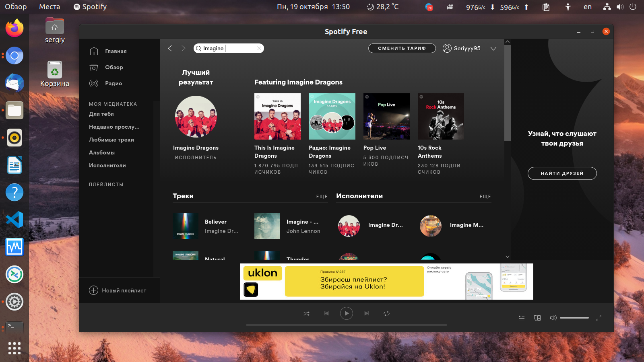Click the scroll down arrow of results scrollbar
The image size is (644, 362).
508,257
